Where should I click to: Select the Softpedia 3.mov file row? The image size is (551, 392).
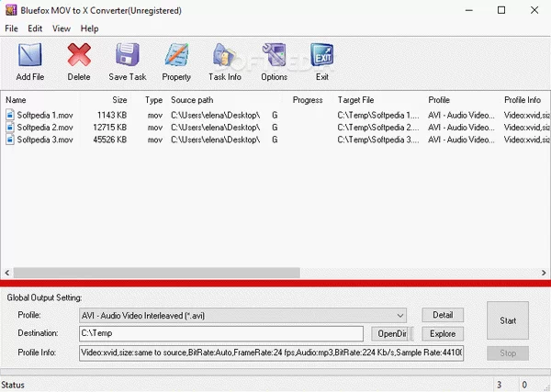(x=43, y=139)
